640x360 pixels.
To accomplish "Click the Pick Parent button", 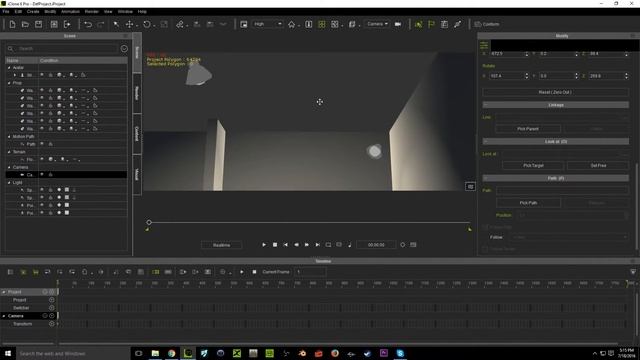I will click(528, 129).
